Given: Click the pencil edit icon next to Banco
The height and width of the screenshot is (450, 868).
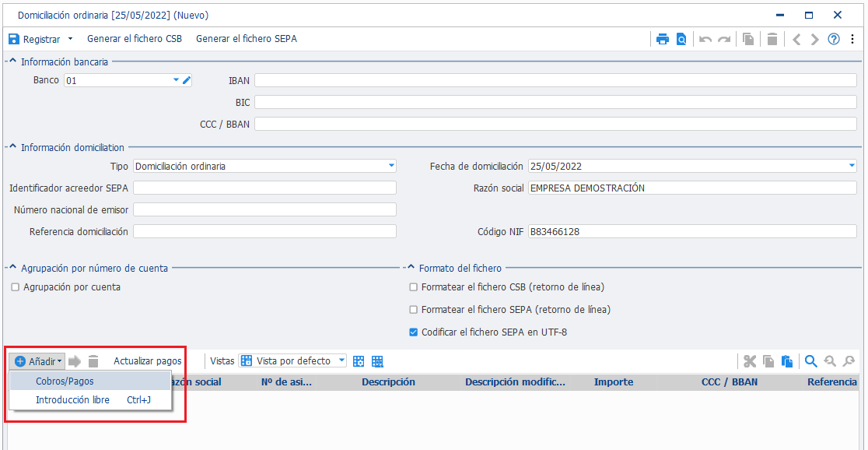Looking at the screenshot, I should [187, 80].
